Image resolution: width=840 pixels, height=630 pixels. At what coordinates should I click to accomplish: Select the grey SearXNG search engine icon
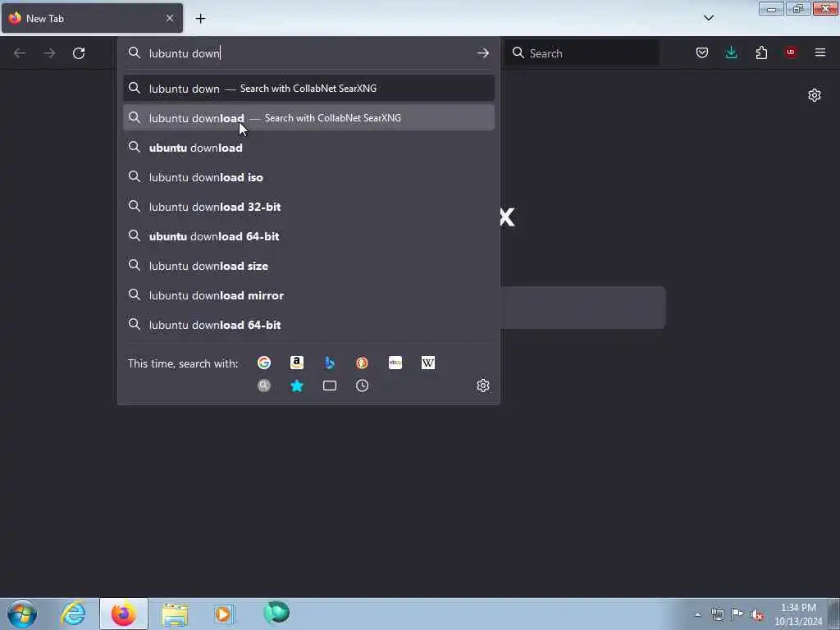click(x=264, y=386)
